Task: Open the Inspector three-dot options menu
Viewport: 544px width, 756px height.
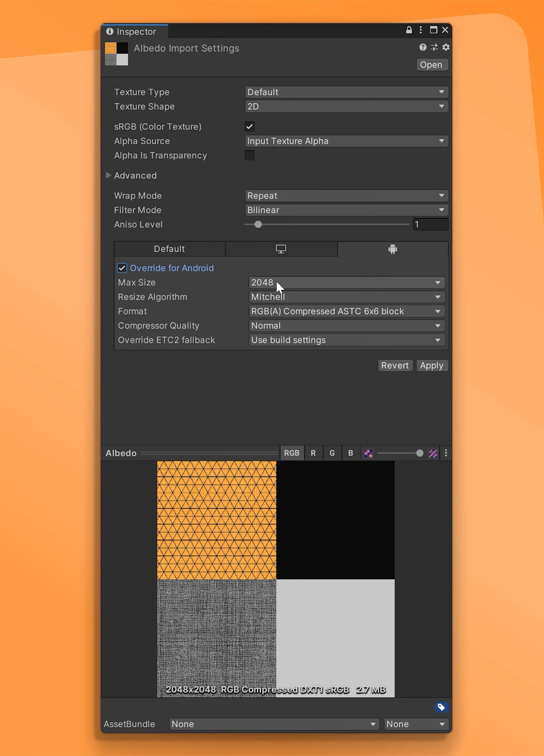Action: pos(420,30)
